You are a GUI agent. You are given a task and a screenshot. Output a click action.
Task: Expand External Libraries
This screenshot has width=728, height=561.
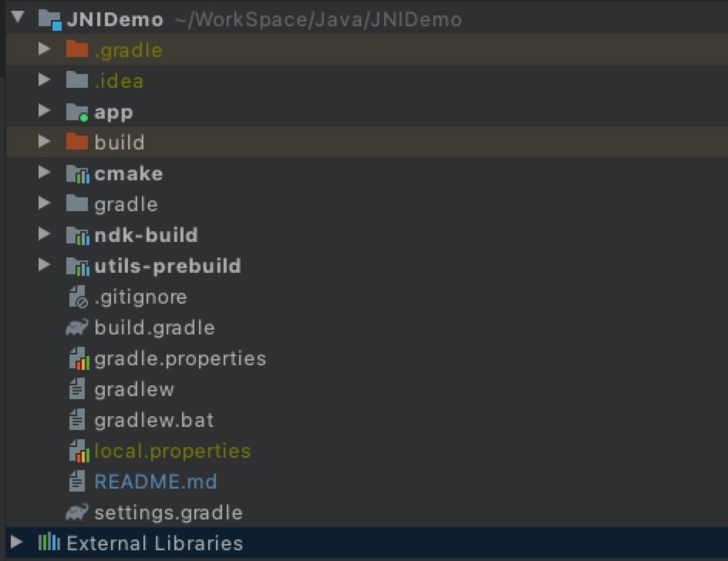17,543
